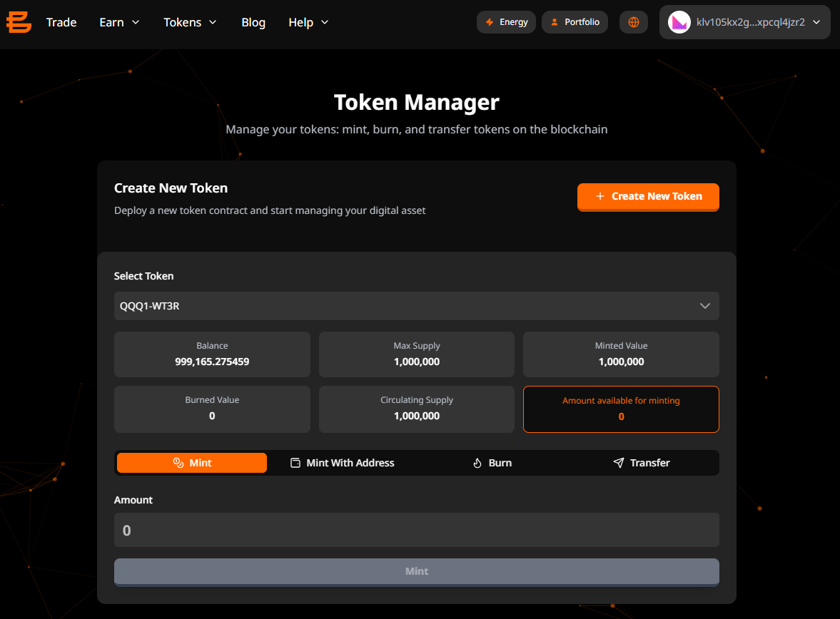Click the gray Mint submit button

click(x=416, y=571)
